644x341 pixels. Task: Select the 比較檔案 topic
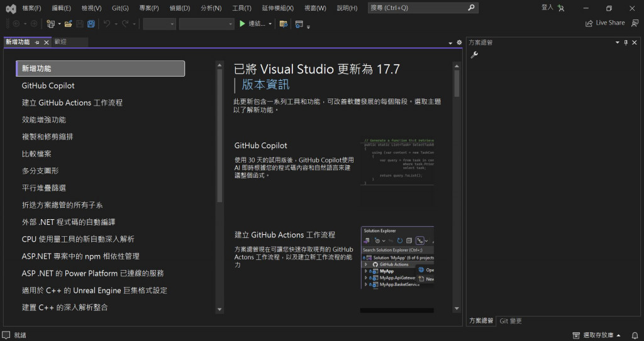[36, 154]
